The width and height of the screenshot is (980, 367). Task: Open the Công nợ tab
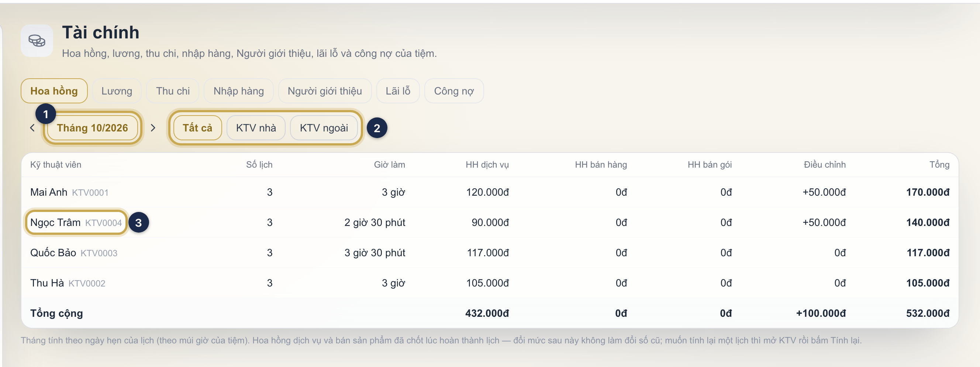(x=454, y=91)
